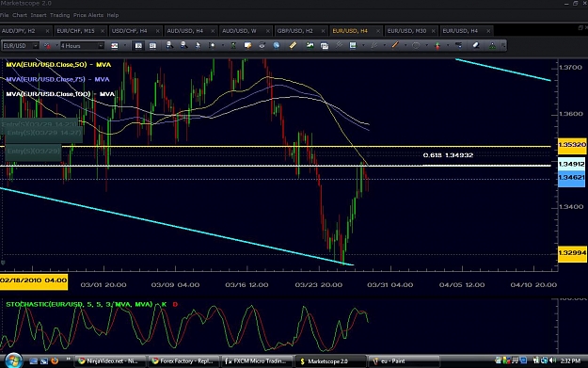This screenshot has height=368, width=588.
Task: Select the ellipse shape drawing tool
Action: [x=416, y=45]
